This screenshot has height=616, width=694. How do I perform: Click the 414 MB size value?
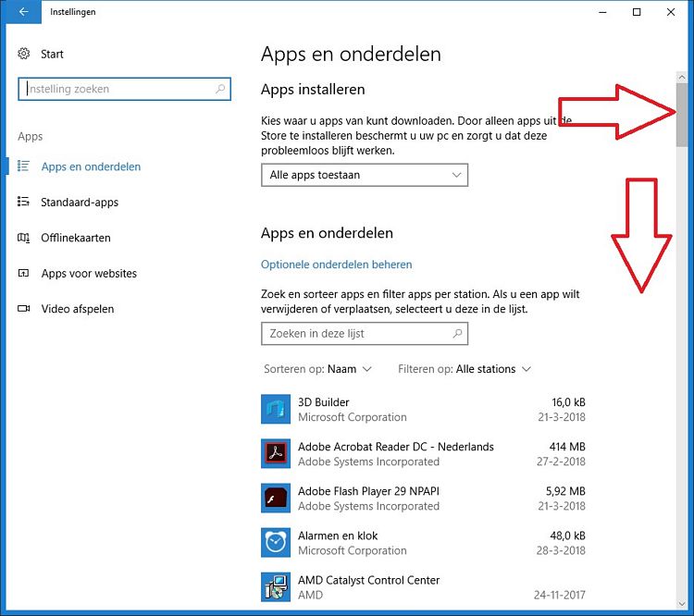[567, 447]
